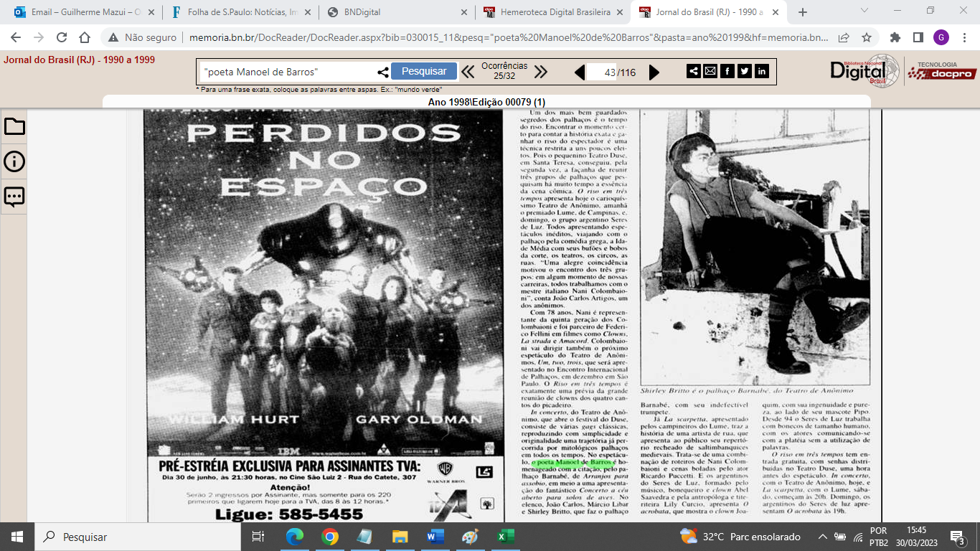Click the highlighted "poeta Manoel de Barros" text
Viewport: 980px width, 551px height.
pyautogui.click(x=573, y=462)
